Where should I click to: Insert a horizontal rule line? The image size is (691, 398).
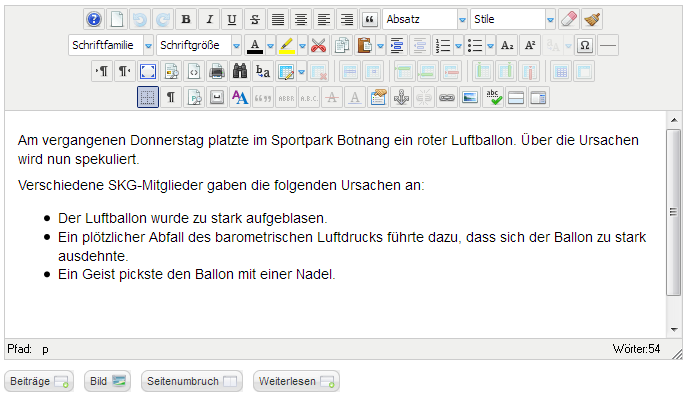[608, 45]
